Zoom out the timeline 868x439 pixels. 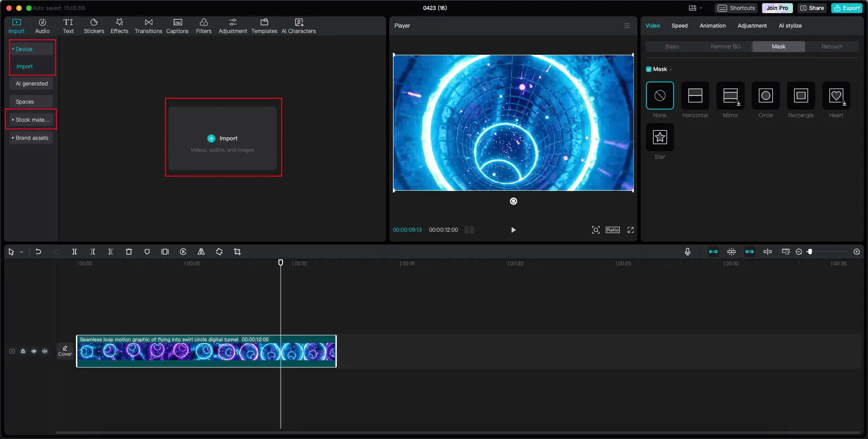pyautogui.click(x=799, y=252)
